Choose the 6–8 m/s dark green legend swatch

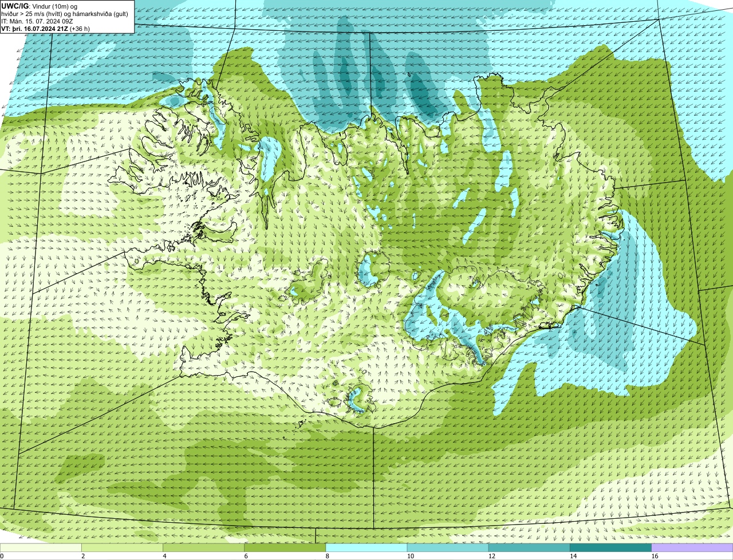(x=285, y=547)
